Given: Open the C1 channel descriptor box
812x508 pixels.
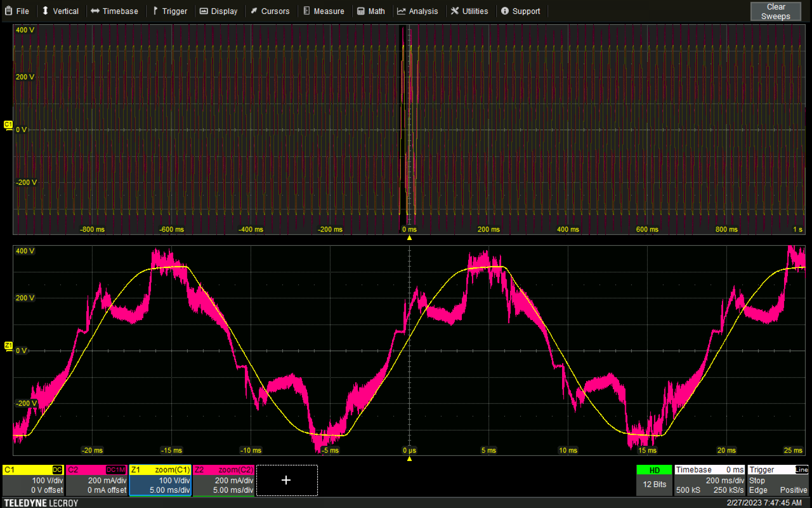Looking at the screenshot, I should (x=33, y=480).
